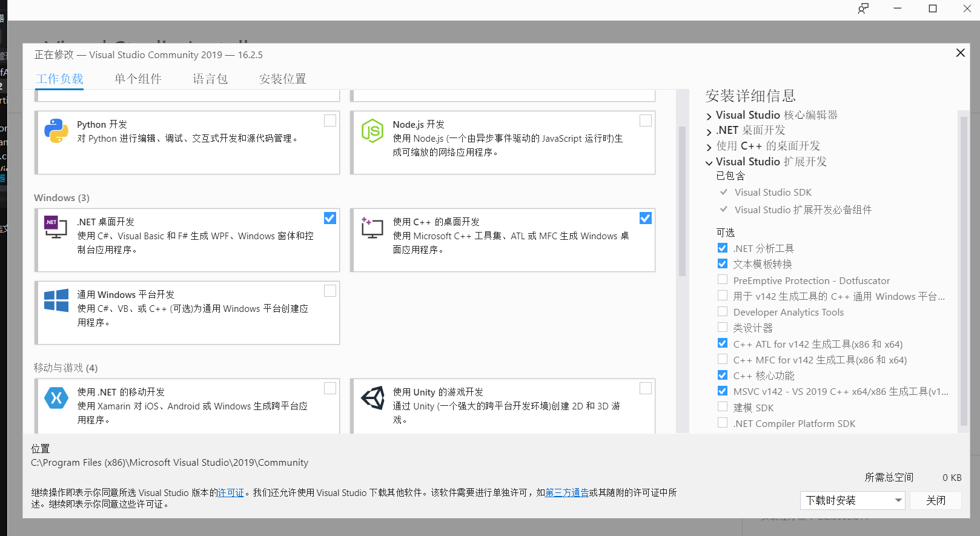This screenshot has width=980, height=536.
Task: Click the 安装详细信息 panel heading
Action: pos(750,96)
